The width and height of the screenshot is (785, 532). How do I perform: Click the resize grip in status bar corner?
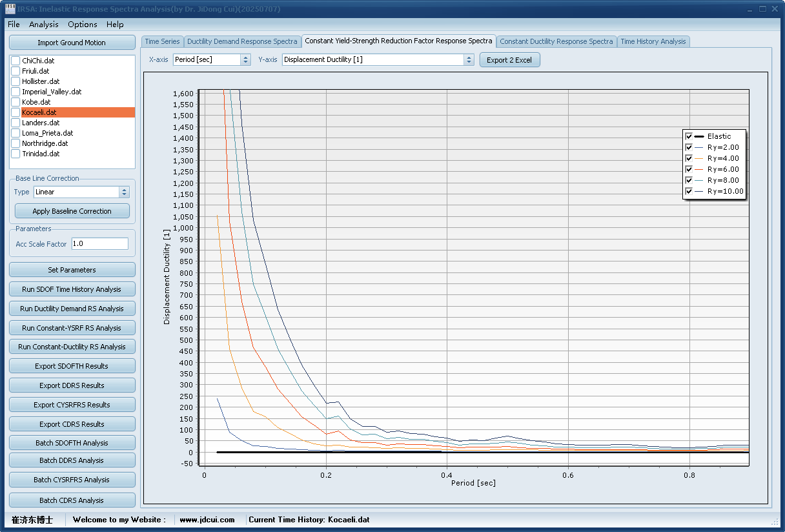pos(775,522)
